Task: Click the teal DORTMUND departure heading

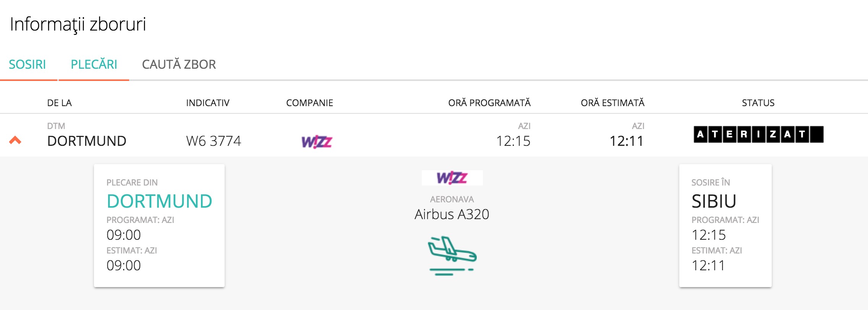Action: [x=159, y=201]
